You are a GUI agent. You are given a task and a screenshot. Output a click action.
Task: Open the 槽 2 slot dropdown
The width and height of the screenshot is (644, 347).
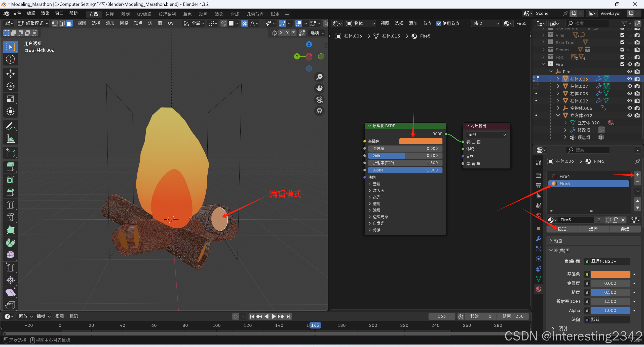click(x=486, y=23)
